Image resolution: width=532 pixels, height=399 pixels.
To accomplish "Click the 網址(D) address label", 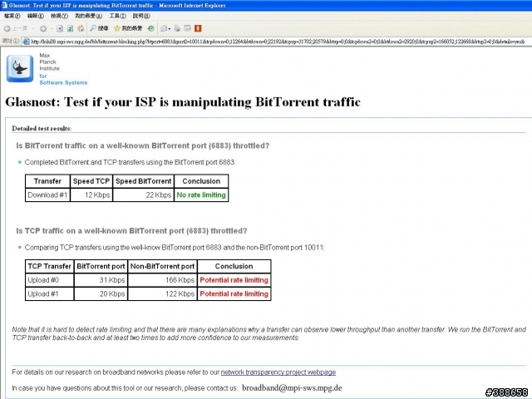I will click(x=11, y=41).
